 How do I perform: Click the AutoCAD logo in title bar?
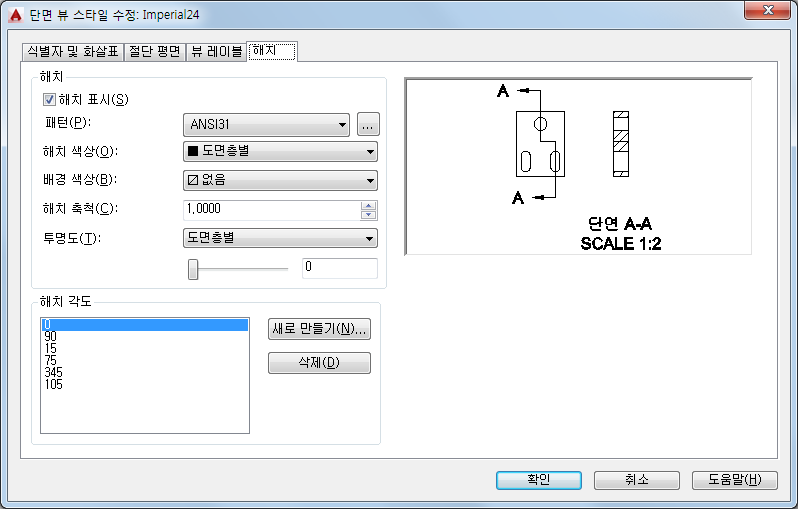click(16, 15)
